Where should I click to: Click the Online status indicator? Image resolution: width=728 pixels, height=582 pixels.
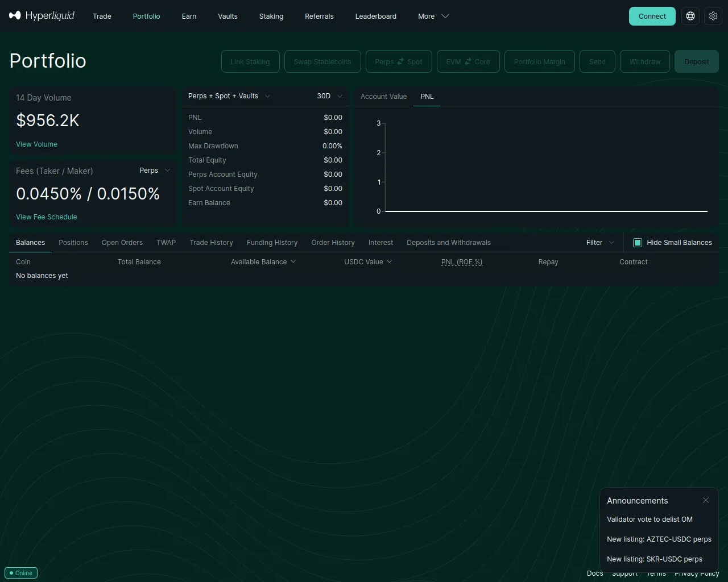tap(21, 573)
